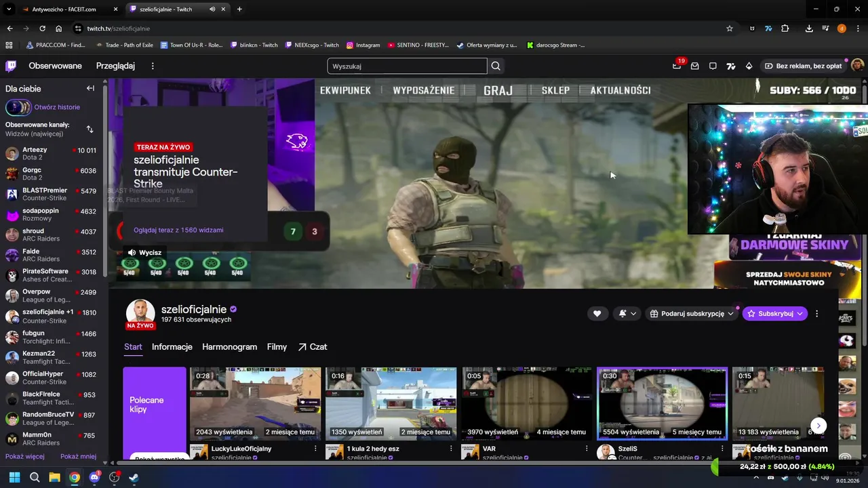Open Arteezy channel in sidebar
This screenshot has width=868, height=488.
(51, 154)
